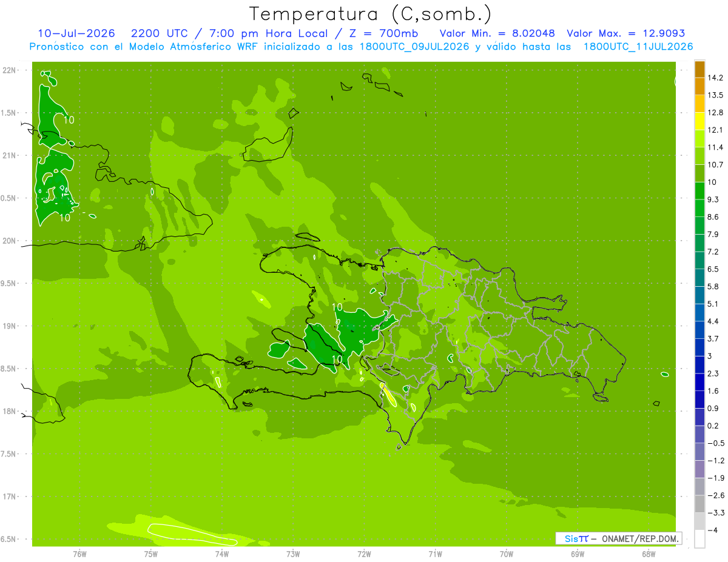Click the orange swatch above 14.2
Viewport: 728px width, 562px height.
(699, 69)
